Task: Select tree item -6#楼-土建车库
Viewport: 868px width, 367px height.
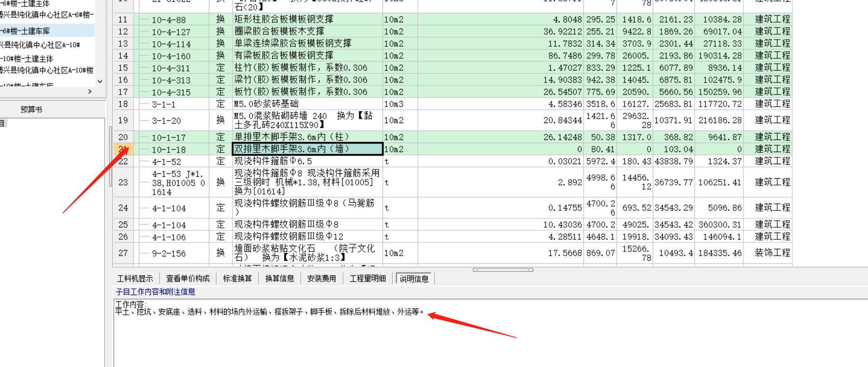Action: click(47, 31)
